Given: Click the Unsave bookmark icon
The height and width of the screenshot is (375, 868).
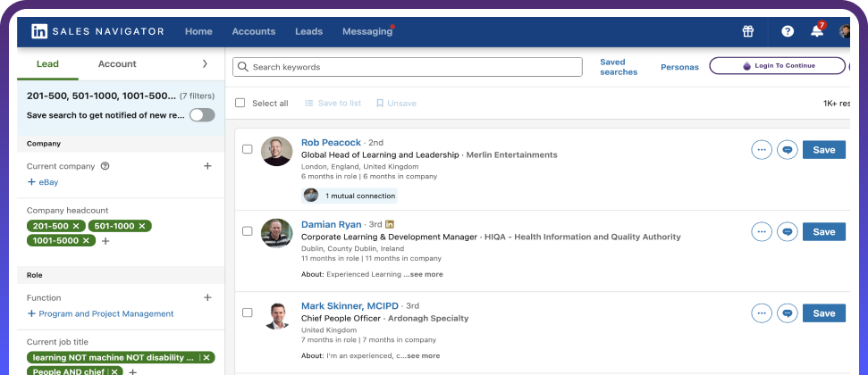Looking at the screenshot, I should (x=380, y=103).
